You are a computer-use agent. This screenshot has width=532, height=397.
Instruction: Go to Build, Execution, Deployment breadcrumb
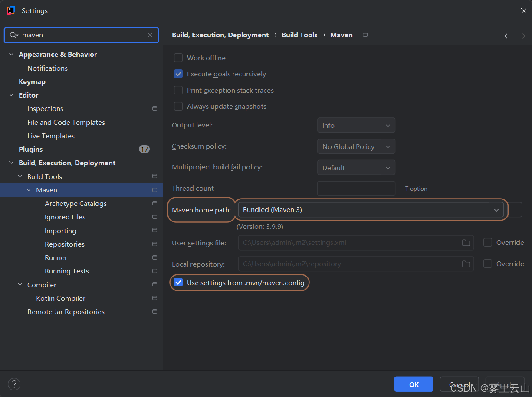(220, 35)
